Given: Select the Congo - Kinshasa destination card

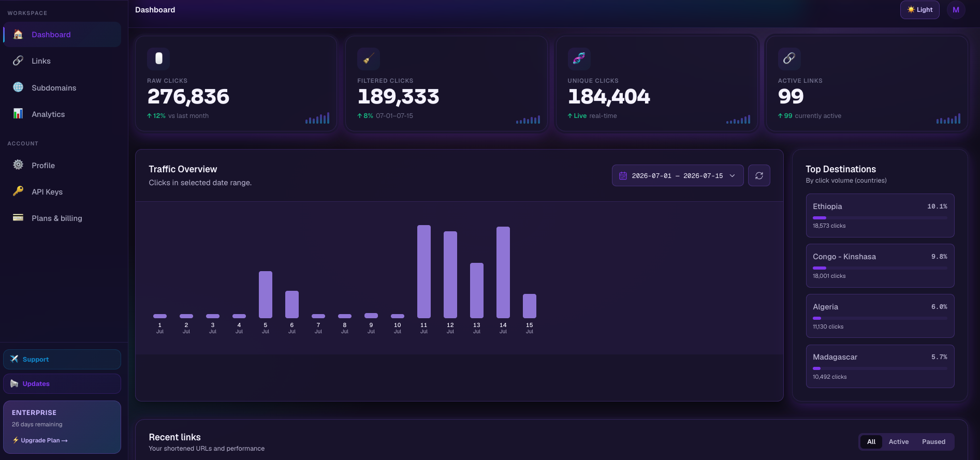Looking at the screenshot, I should [x=880, y=265].
